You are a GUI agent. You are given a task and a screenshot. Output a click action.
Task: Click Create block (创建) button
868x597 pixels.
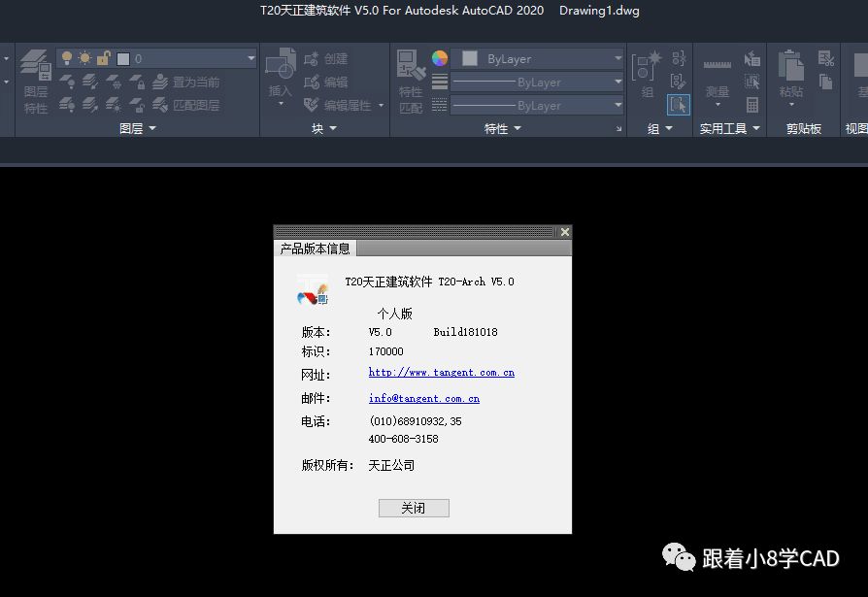(x=325, y=58)
